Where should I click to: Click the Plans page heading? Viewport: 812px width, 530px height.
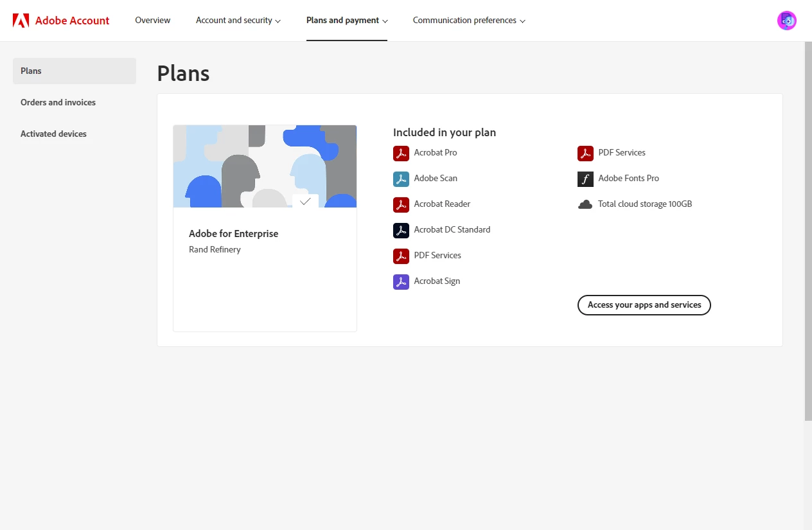pos(183,74)
